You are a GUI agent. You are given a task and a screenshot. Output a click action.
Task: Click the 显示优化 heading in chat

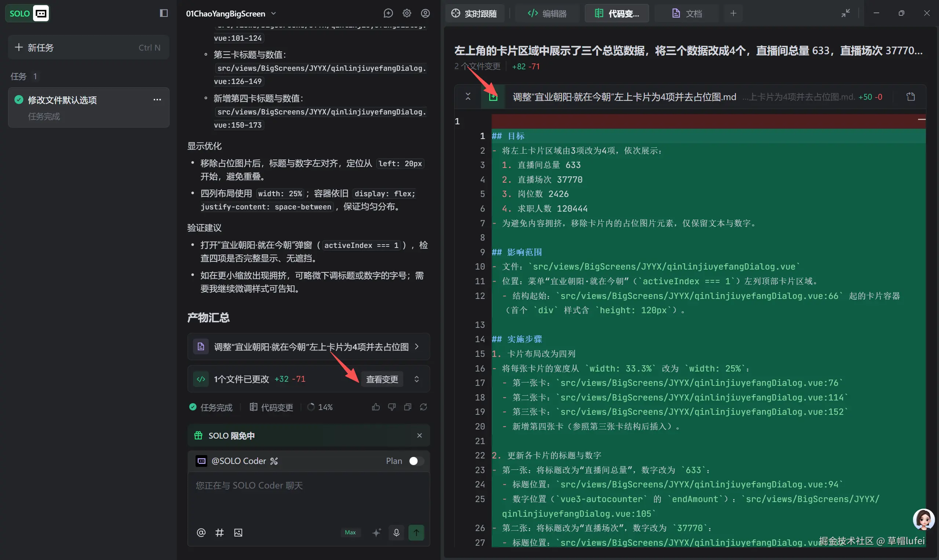coord(204,146)
